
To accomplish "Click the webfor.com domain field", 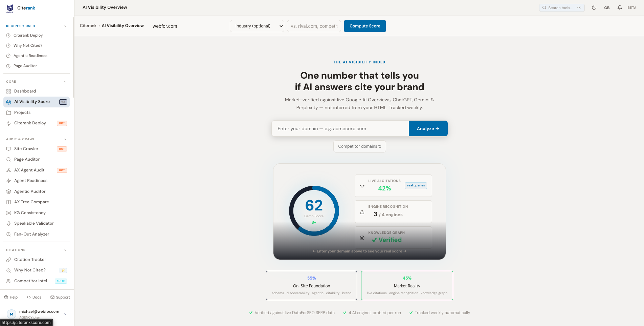I will (x=188, y=26).
